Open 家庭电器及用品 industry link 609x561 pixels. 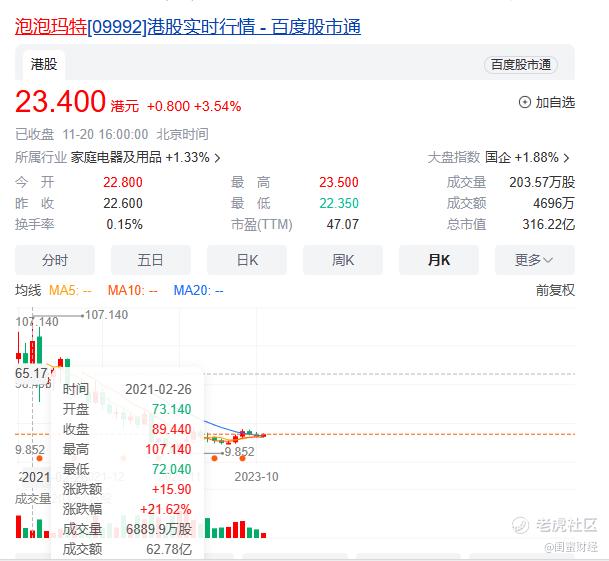(116, 157)
